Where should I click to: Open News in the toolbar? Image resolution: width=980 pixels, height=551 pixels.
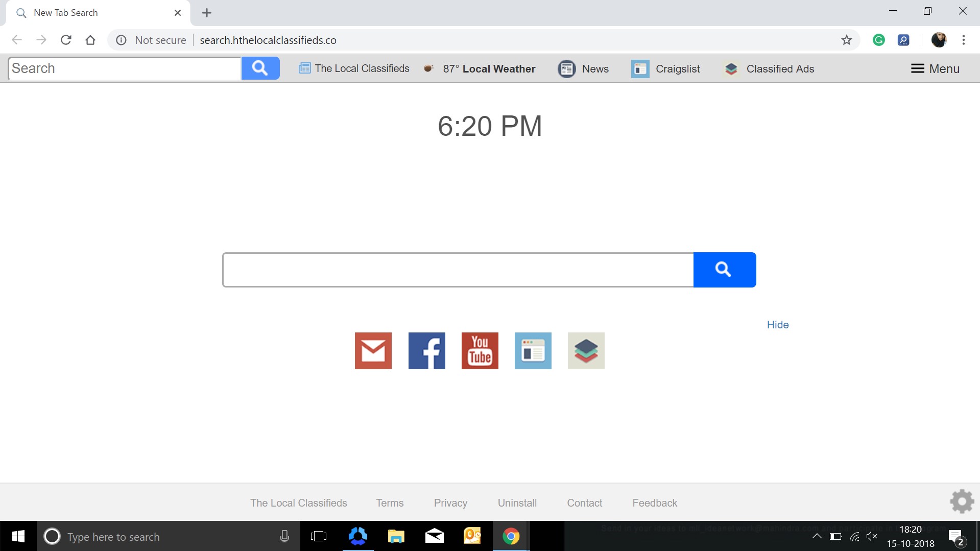584,68
